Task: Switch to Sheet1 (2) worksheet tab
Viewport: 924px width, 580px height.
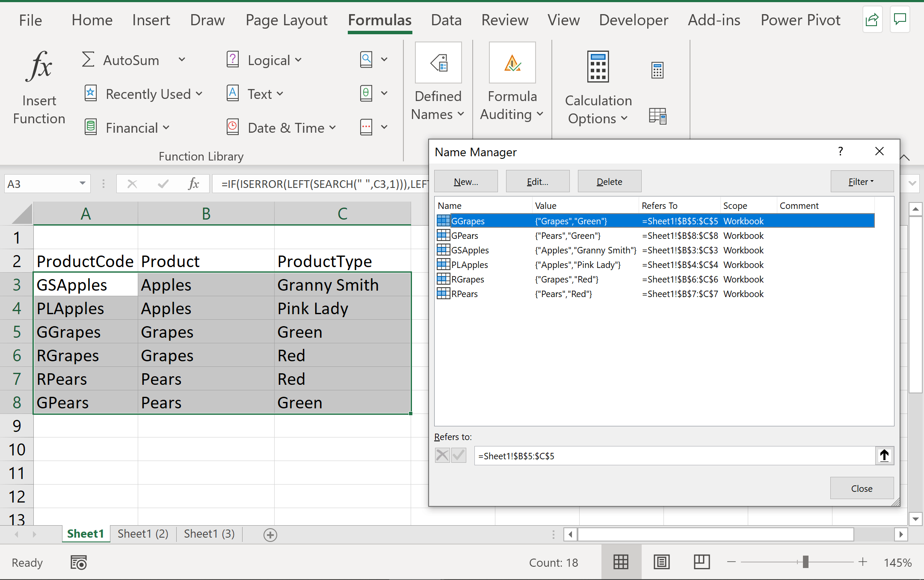Action: pyautogui.click(x=143, y=534)
